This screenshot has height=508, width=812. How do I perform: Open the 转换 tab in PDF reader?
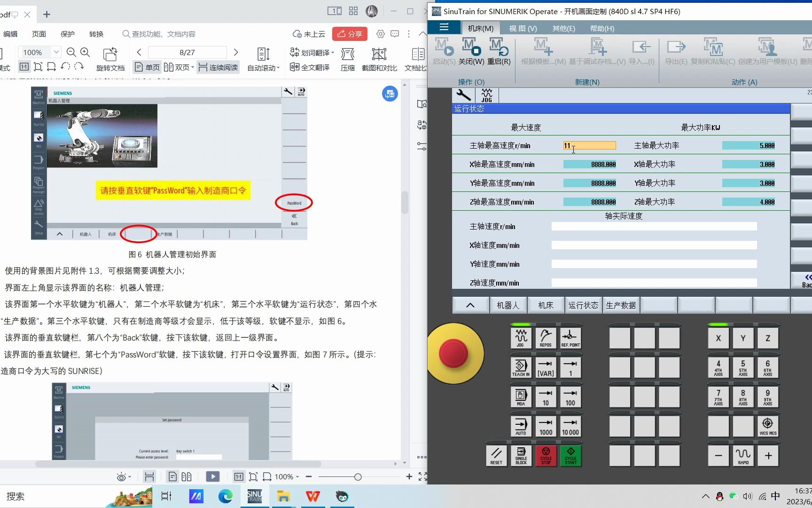click(96, 34)
